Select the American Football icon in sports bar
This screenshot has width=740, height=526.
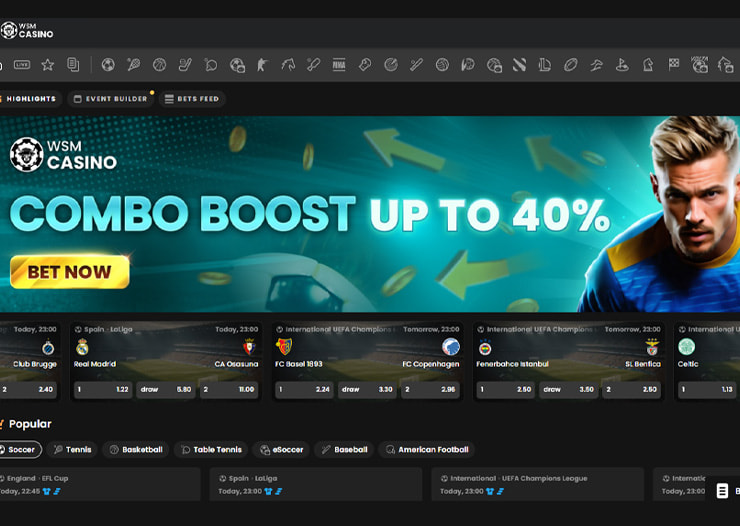point(571,65)
